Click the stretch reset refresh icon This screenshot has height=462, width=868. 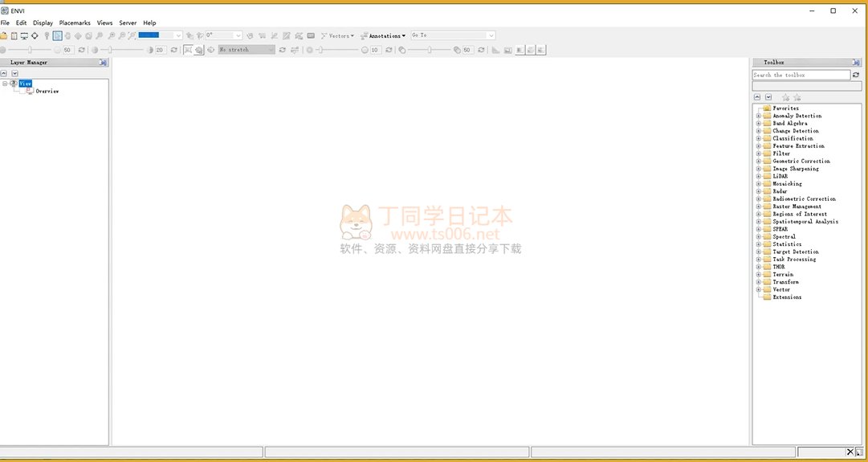coord(283,50)
